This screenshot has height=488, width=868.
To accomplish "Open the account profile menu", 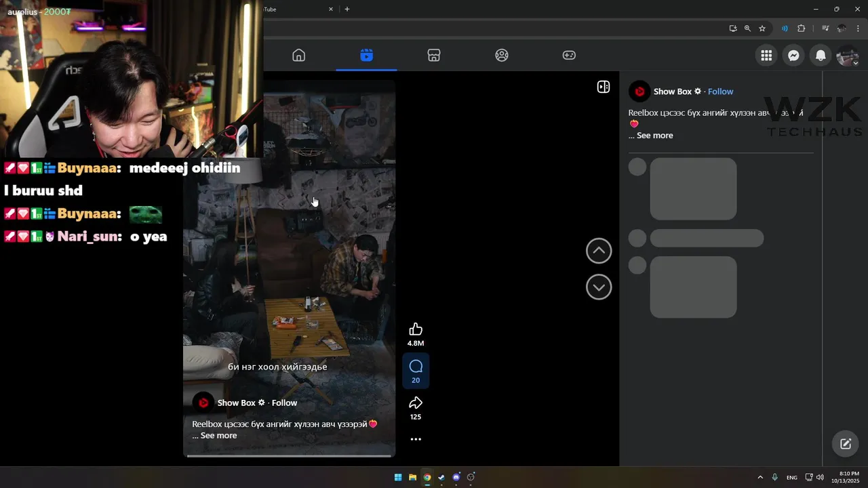I will (848, 56).
